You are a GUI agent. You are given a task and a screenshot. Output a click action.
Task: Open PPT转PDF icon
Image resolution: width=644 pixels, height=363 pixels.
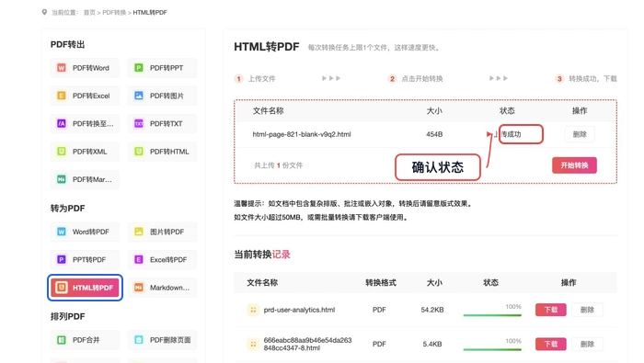62,260
